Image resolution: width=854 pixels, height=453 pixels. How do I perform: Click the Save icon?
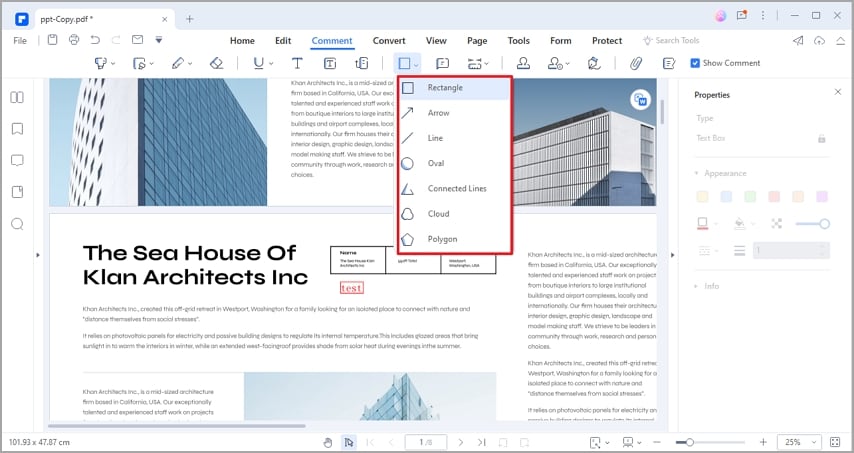tap(52, 40)
